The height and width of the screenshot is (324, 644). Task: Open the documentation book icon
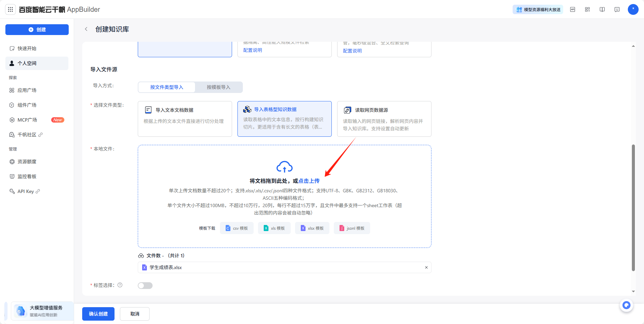point(602,9)
